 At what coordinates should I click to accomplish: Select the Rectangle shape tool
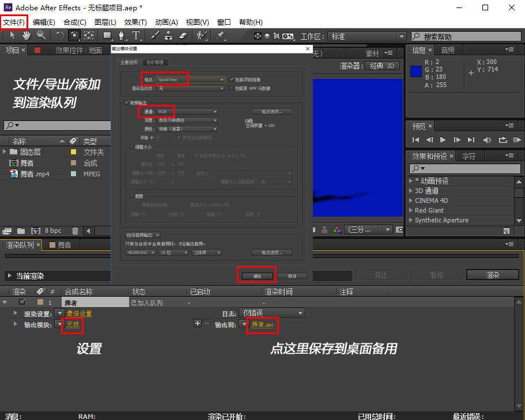107,36
